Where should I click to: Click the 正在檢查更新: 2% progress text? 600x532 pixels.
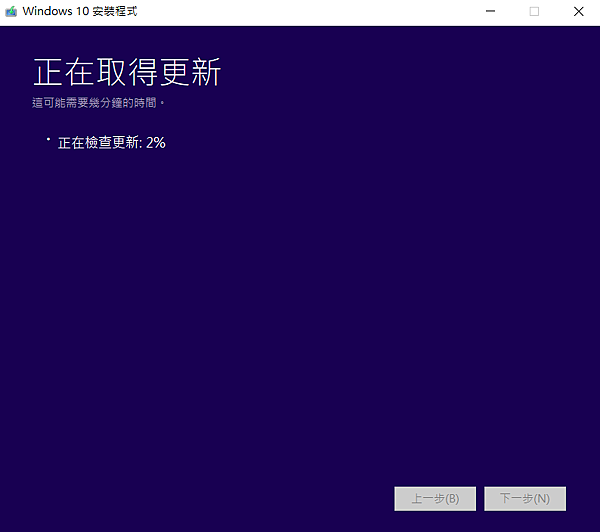112,143
